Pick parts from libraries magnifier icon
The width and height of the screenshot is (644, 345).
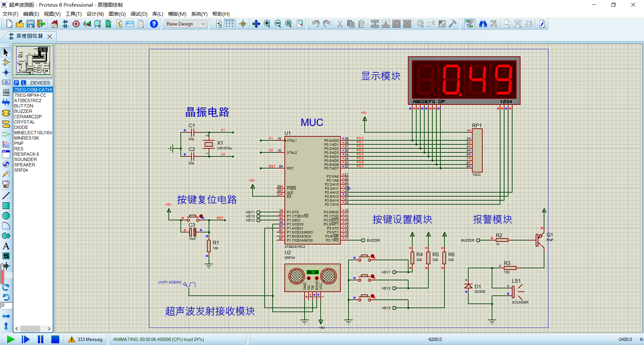pyautogui.click(x=421, y=24)
